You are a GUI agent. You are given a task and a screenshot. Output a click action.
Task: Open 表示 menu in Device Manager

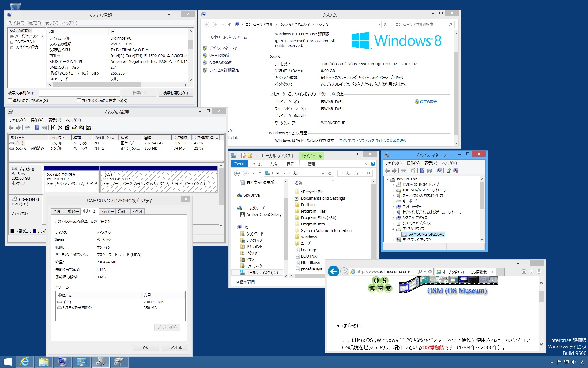click(x=431, y=163)
